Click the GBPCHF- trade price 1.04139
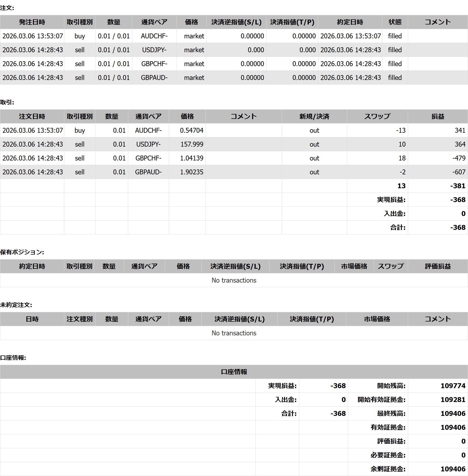Image resolution: width=468 pixels, height=476 pixels. tap(191, 158)
